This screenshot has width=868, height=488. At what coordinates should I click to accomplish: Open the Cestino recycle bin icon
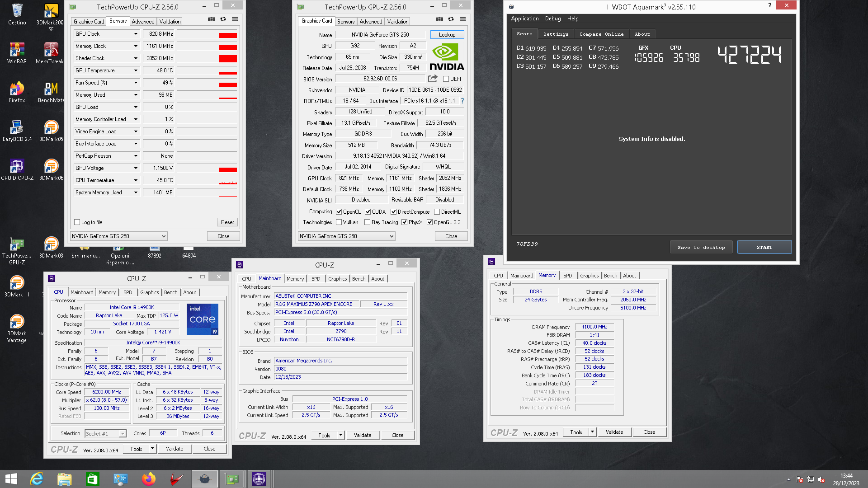coord(17,14)
